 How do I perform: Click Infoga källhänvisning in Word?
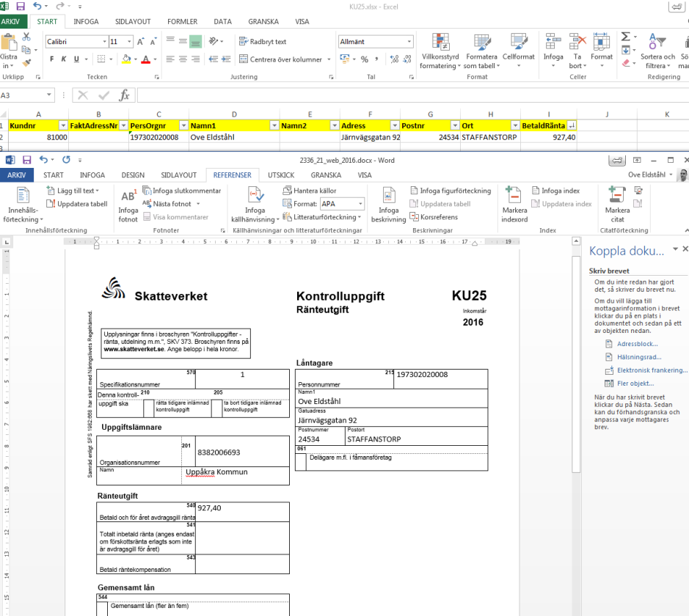click(255, 204)
